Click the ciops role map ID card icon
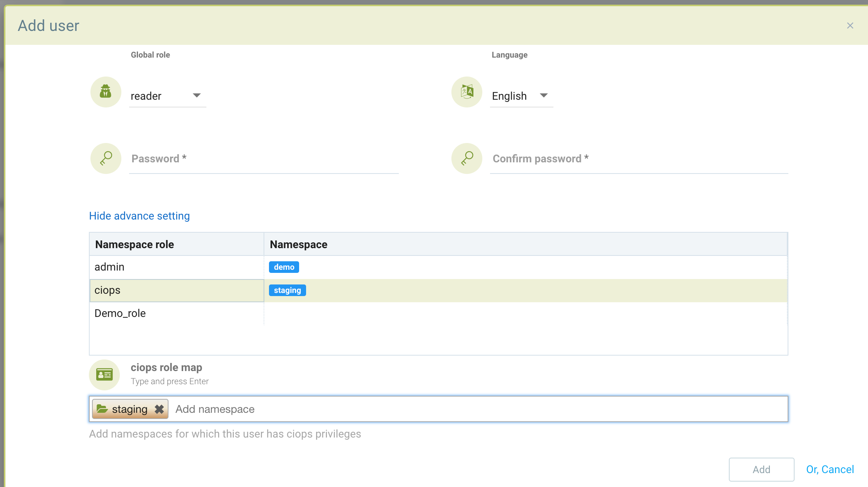Viewport: 868px width, 487px height. pyautogui.click(x=104, y=374)
